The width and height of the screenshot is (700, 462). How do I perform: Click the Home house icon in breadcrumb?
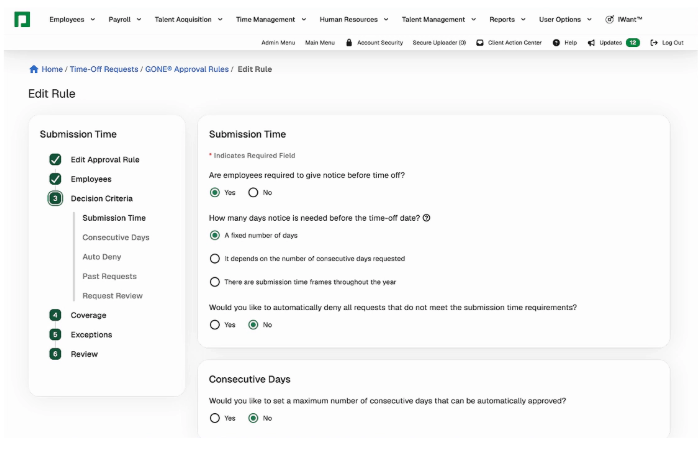(34, 69)
